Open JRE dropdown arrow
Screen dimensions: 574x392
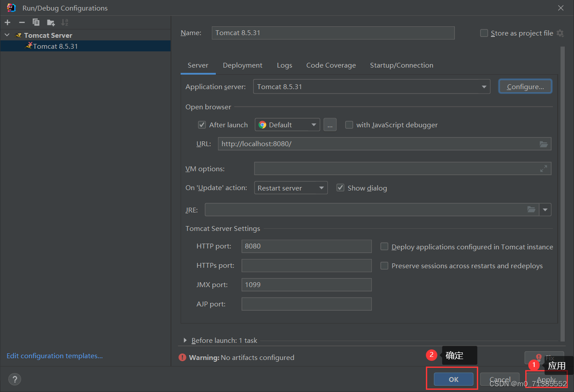pyautogui.click(x=545, y=210)
